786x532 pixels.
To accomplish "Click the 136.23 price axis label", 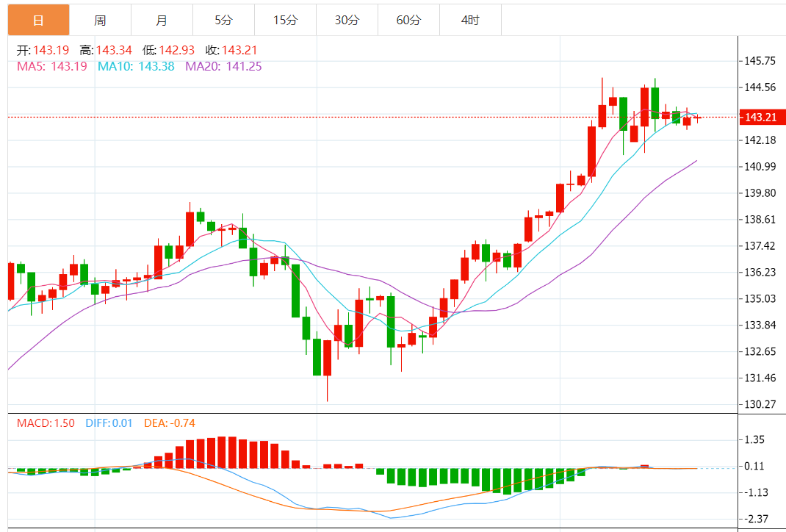I will pyautogui.click(x=760, y=273).
